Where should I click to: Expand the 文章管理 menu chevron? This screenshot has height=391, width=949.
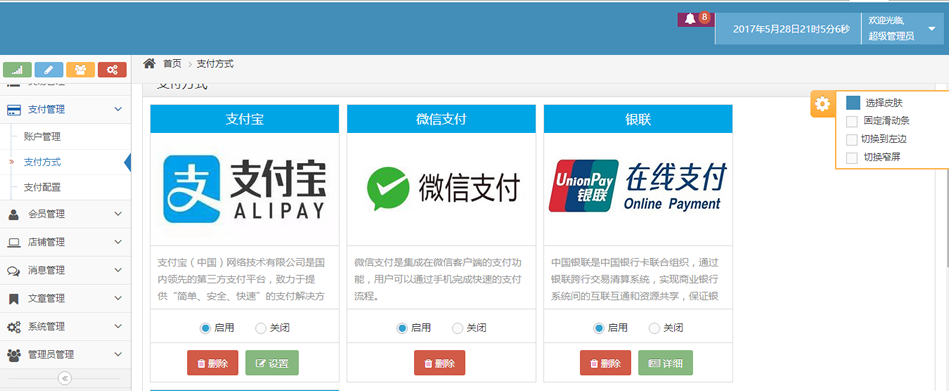(118, 298)
